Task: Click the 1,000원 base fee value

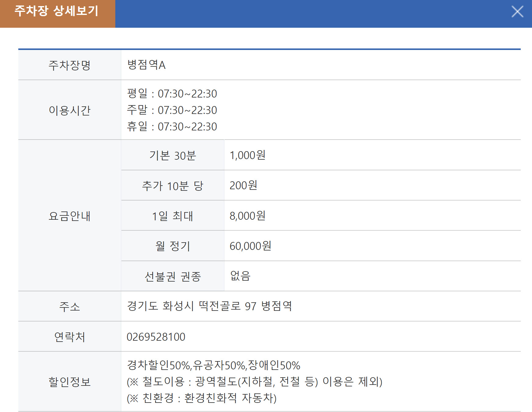Action: click(x=247, y=155)
